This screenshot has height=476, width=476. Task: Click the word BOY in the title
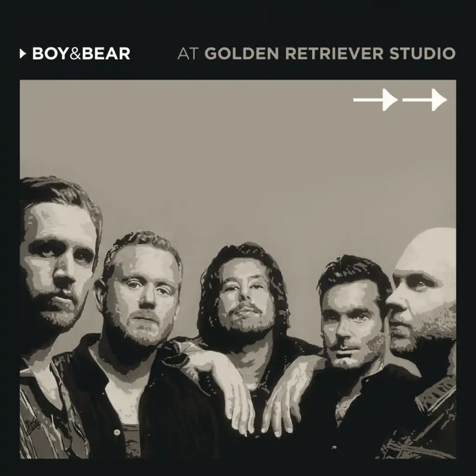[x=51, y=54]
